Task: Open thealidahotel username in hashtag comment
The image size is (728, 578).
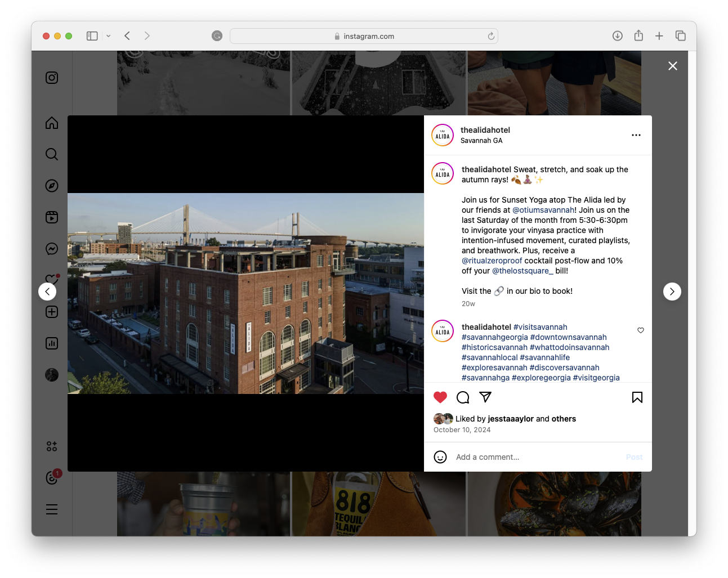Action: pyautogui.click(x=486, y=327)
